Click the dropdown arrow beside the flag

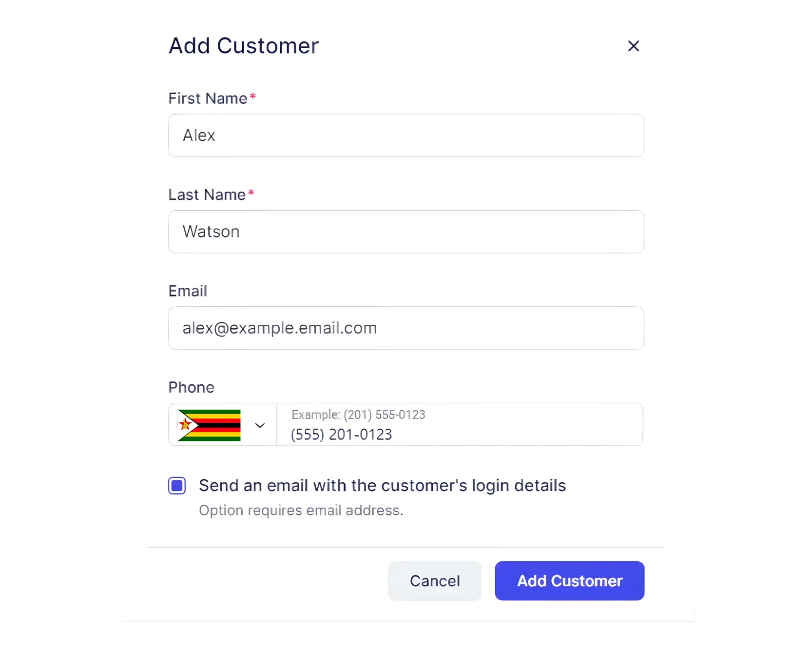coord(260,425)
